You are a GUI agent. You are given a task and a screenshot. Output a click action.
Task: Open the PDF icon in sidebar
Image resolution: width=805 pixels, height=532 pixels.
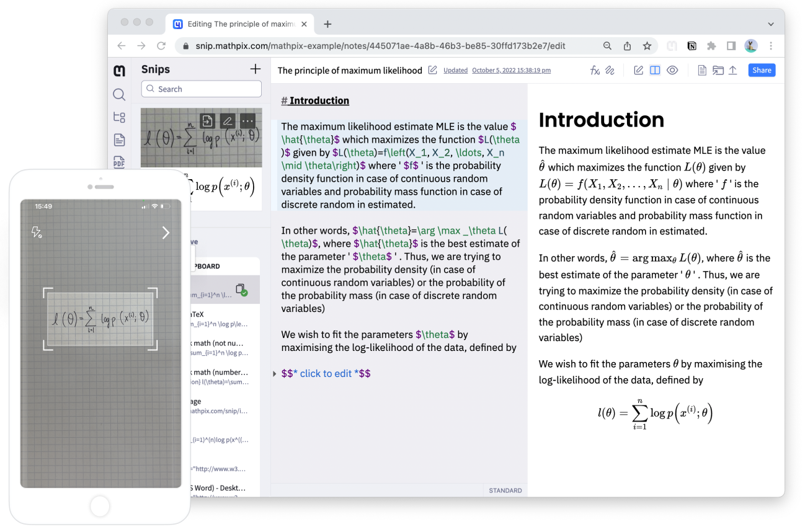click(x=120, y=162)
